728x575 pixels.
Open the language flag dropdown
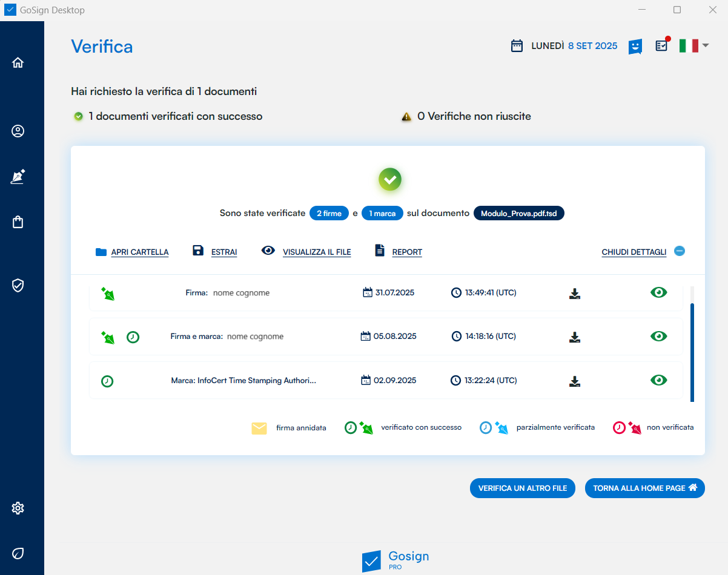click(693, 45)
